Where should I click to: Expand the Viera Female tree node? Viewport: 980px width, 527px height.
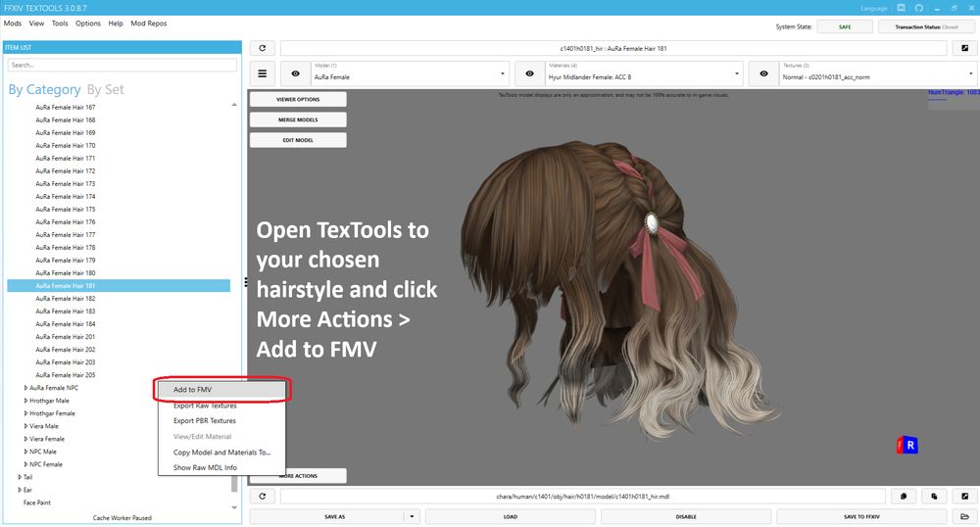tap(25, 439)
